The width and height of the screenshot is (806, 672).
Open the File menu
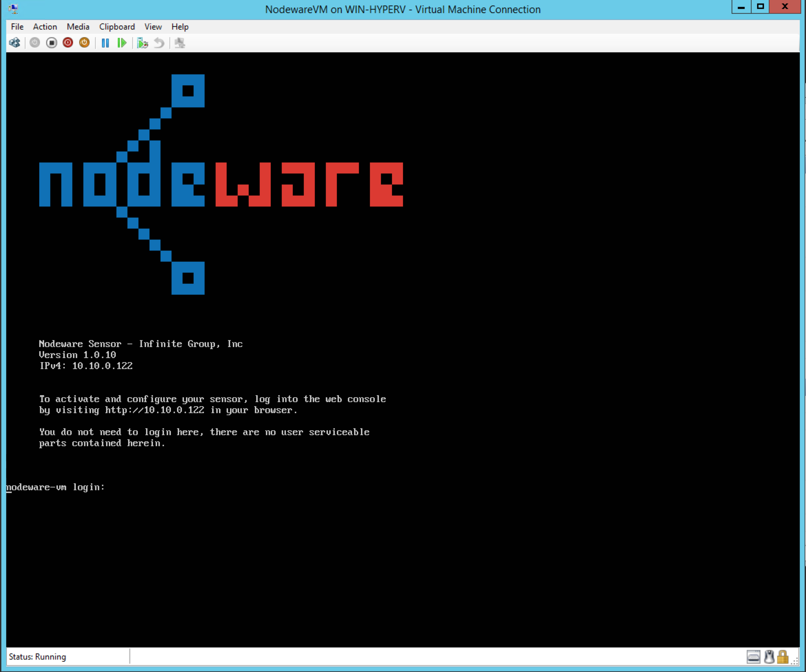17,27
